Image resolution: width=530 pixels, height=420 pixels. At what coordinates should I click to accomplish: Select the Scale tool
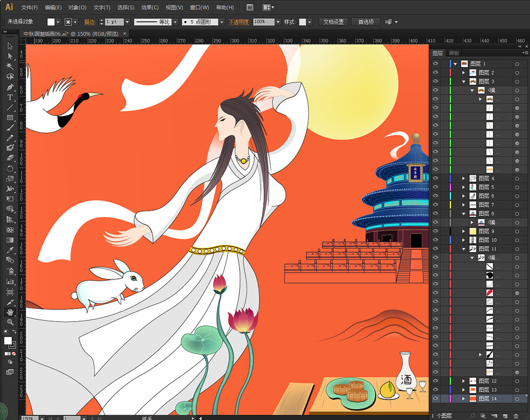10,179
